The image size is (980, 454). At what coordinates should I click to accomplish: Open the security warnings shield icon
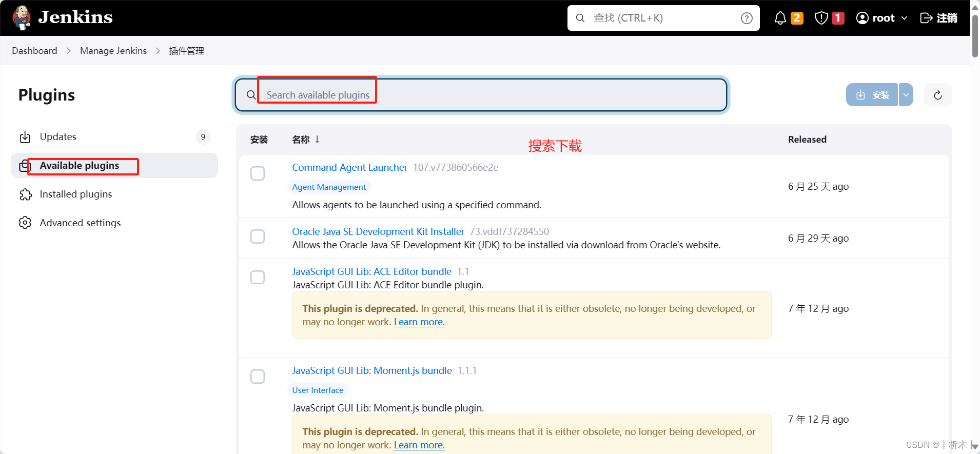[x=821, y=18]
